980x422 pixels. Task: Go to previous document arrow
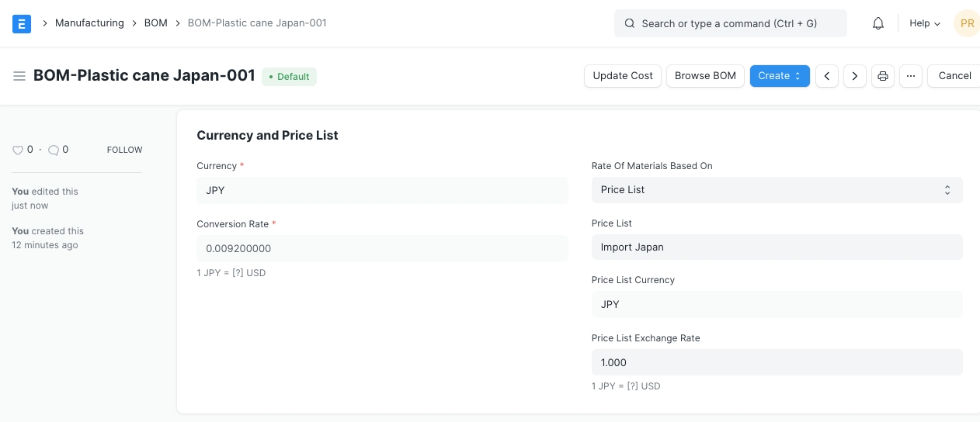point(827,76)
